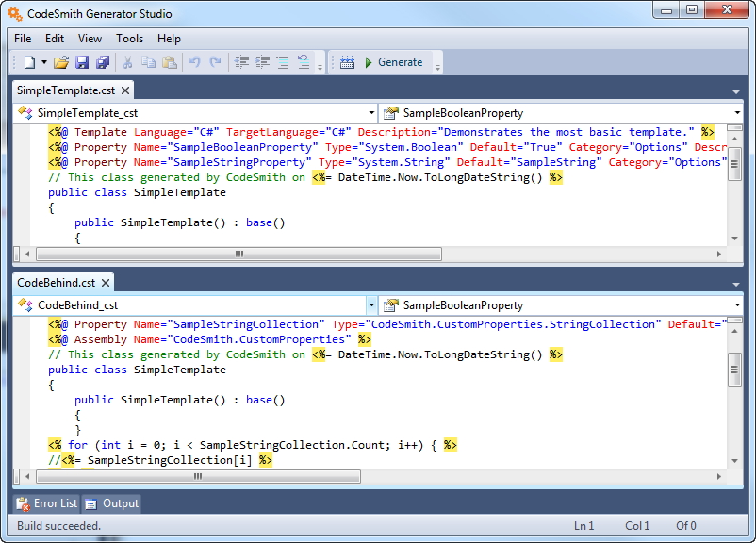Click lower editor scroll up arrow
The image size is (756, 543).
tap(734, 331)
